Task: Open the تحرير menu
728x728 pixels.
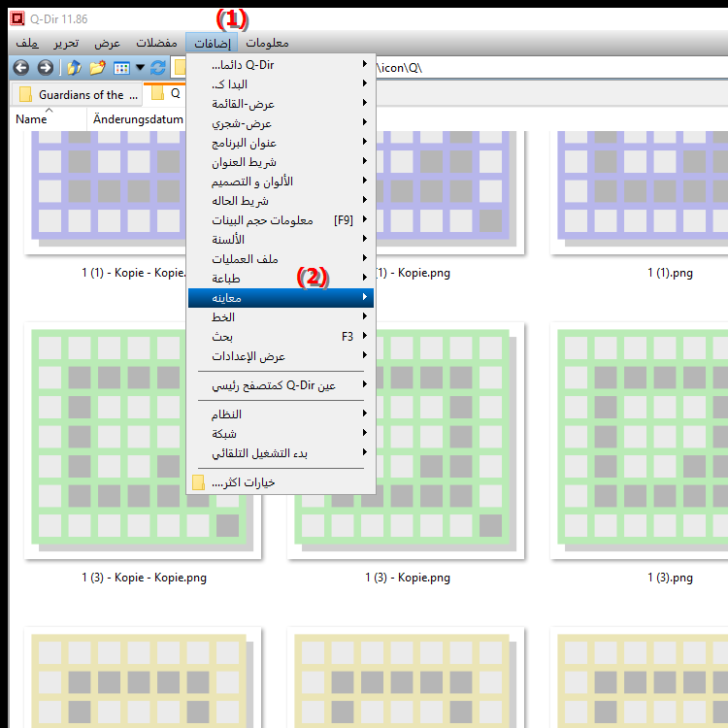Action: tap(66, 43)
